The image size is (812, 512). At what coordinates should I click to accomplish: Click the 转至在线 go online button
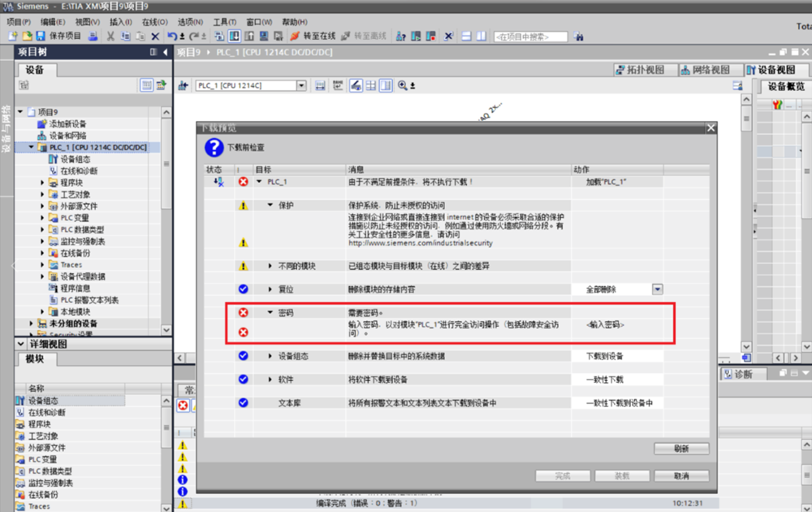tap(313, 37)
